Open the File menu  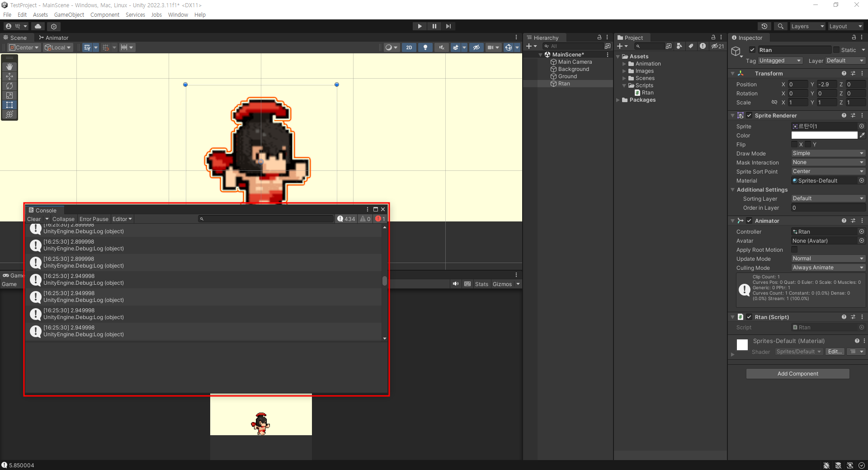coord(7,14)
